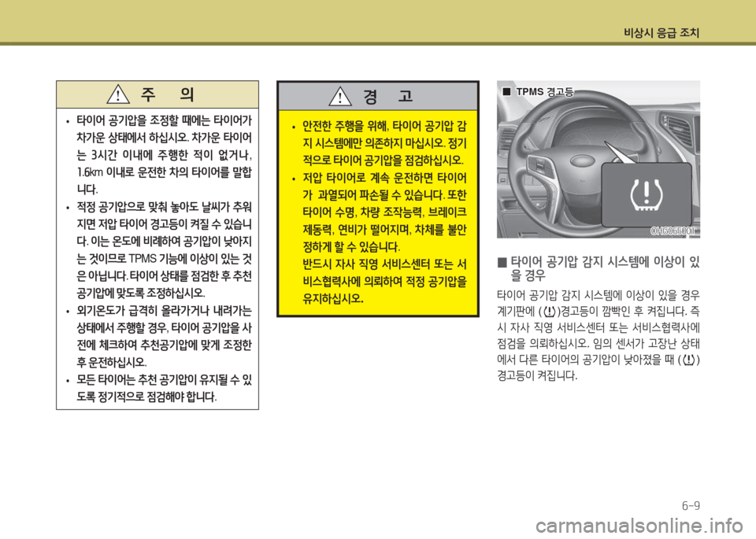Click the image code OHS065001

674,231
